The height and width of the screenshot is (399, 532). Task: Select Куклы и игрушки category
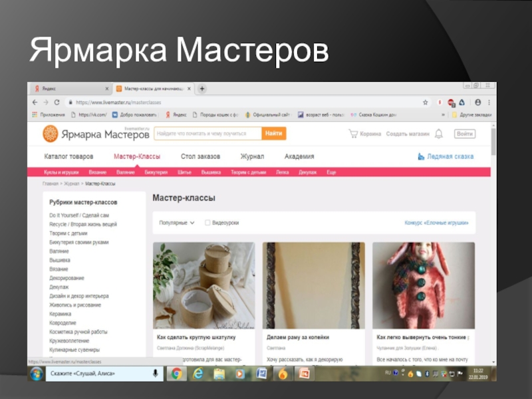pos(61,172)
